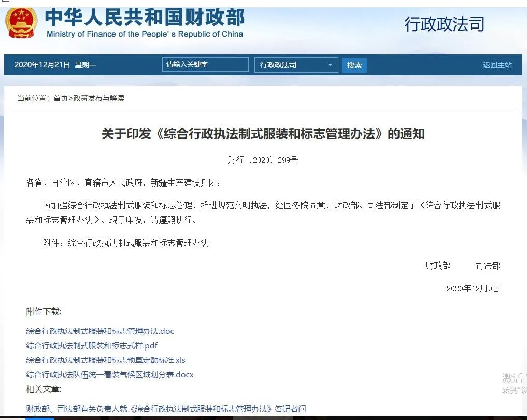Open 首页 in the breadcrumb
Screen dimensions: 527x420
[61, 98]
